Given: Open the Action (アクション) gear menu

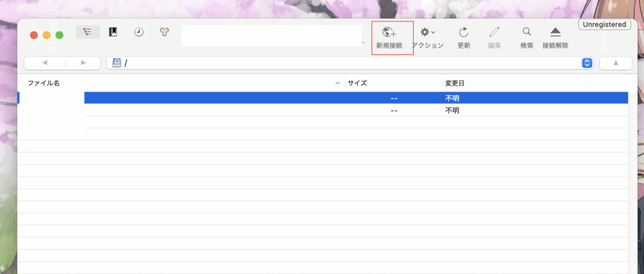Looking at the screenshot, I should [428, 32].
